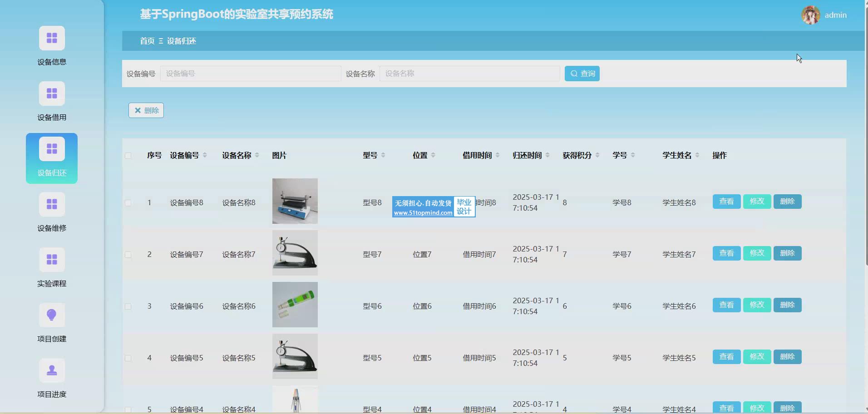868x414 pixels.
Task: Click the 项目进度 stamp icon
Action: coord(52,370)
